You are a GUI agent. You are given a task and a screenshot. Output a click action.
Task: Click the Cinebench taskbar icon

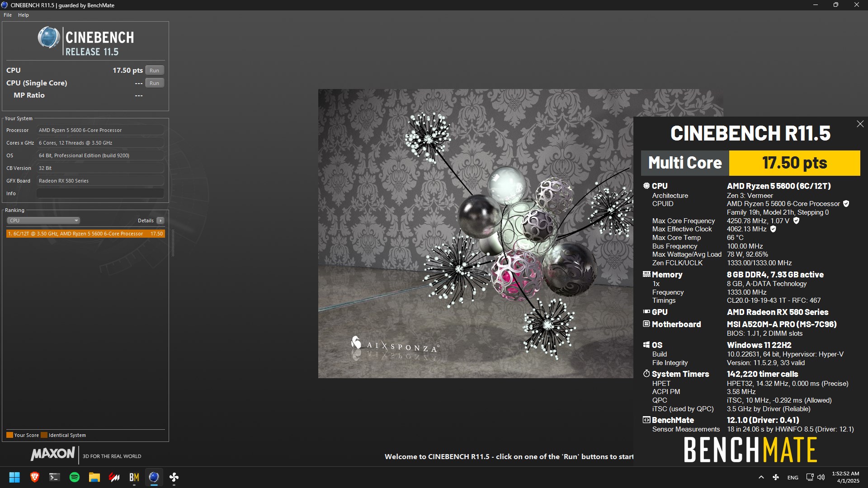coord(154,477)
